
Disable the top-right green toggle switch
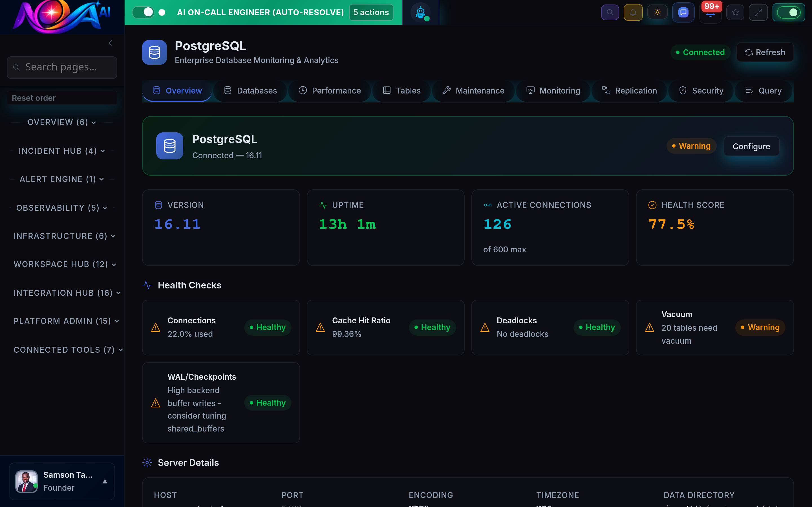coord(789,12)
